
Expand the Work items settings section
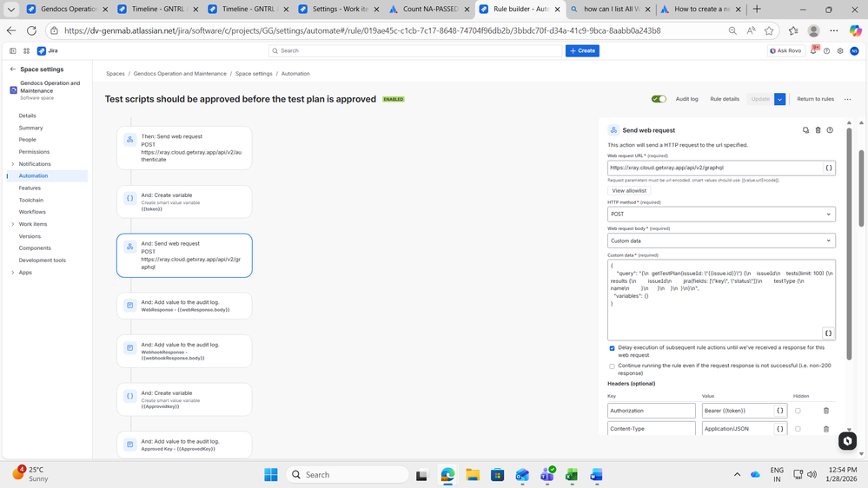[x=13, y=224]
